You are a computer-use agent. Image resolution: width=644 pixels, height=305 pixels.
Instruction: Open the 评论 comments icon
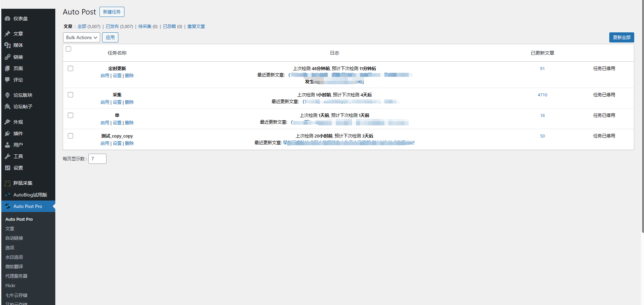7,80
